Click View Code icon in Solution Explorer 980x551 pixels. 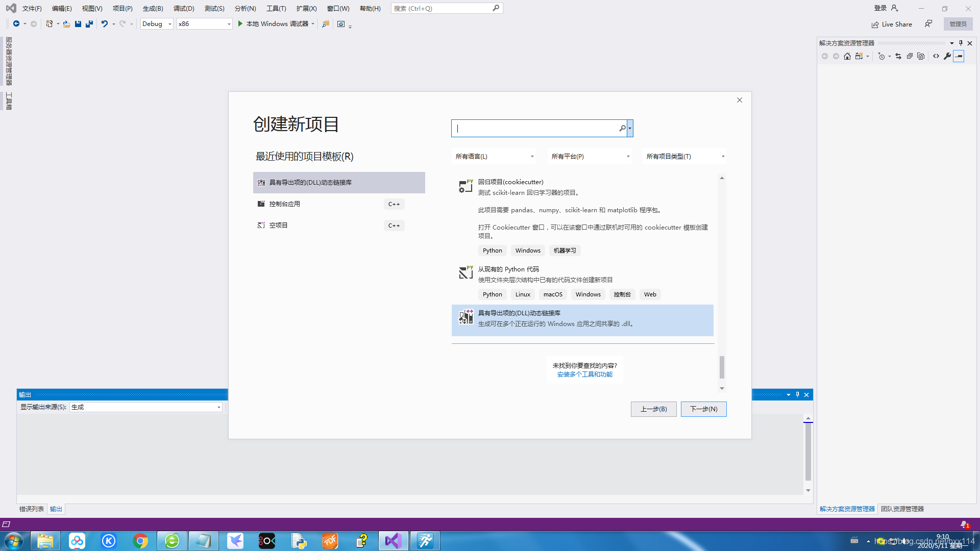(936, 56)
